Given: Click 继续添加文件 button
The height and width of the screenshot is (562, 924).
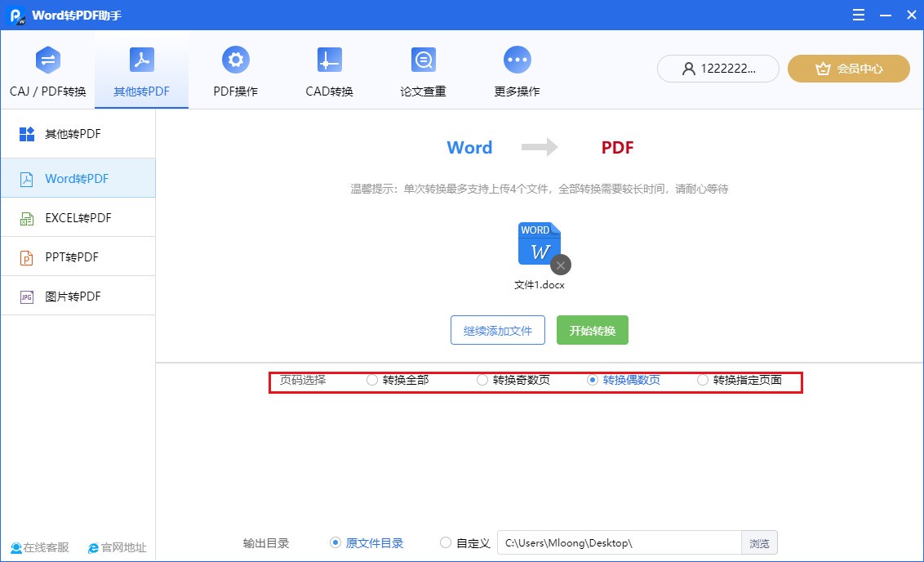Looking at the screenshot, I should pos(498,330).
